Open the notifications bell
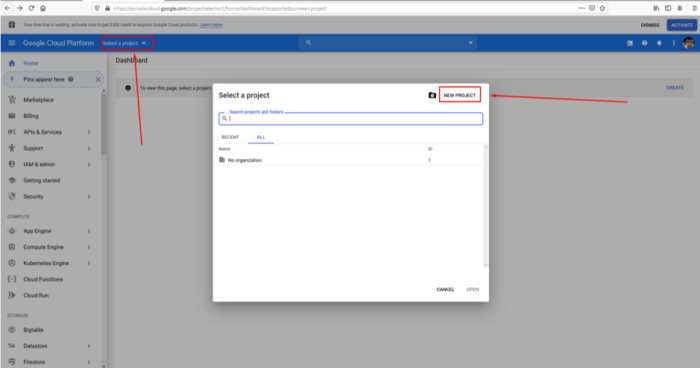 659,43
